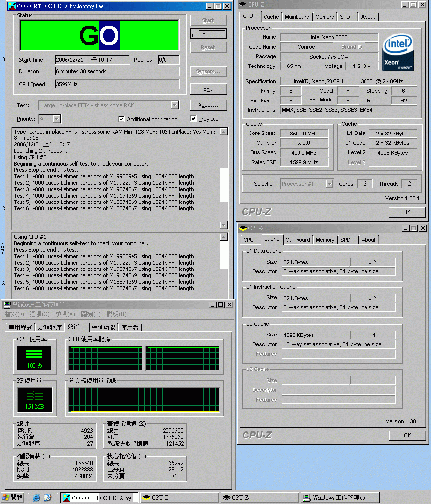Click the Voltage value 1.213 v

(x=362, y=66)
